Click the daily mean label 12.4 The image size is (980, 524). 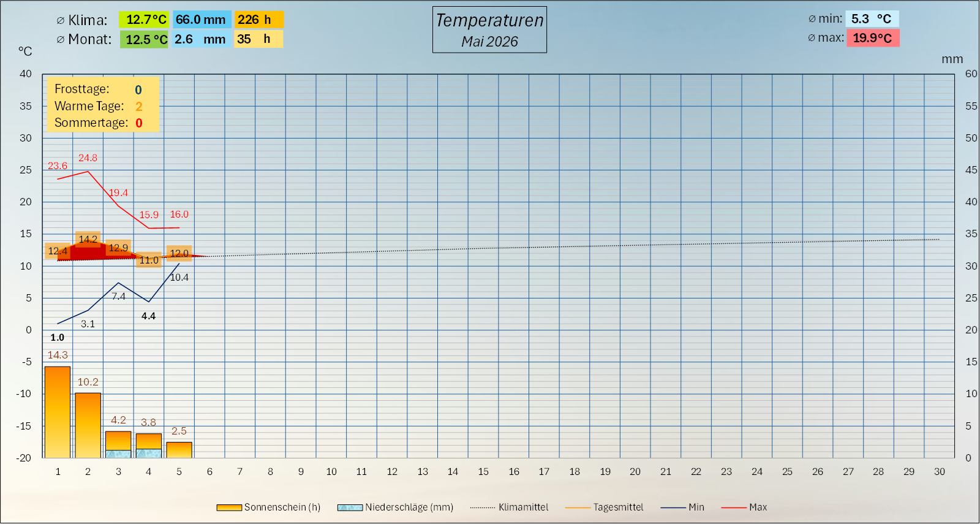pos(58,251)
